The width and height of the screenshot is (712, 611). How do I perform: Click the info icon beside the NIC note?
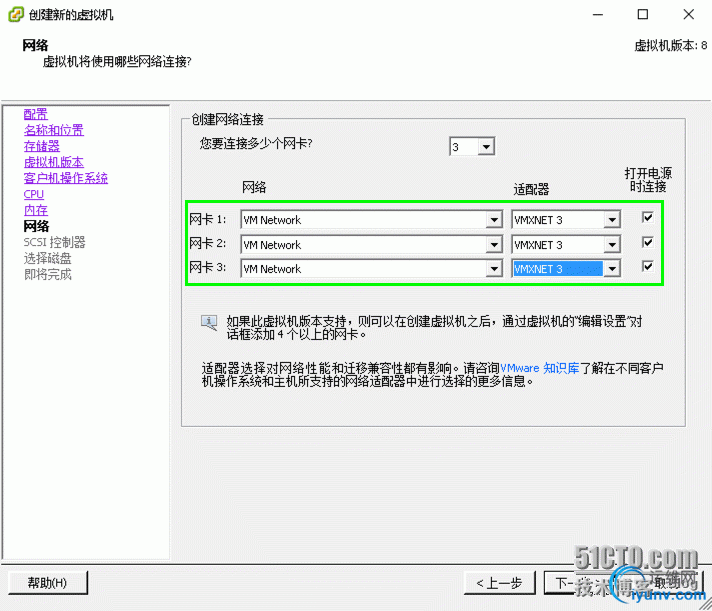coord(209,323)
